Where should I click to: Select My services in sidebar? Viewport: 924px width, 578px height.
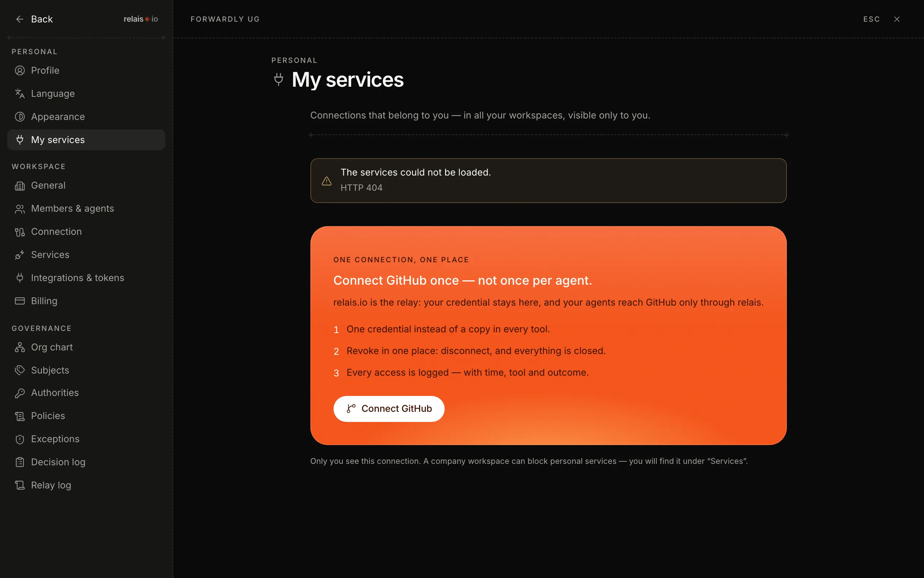[86, 139]
